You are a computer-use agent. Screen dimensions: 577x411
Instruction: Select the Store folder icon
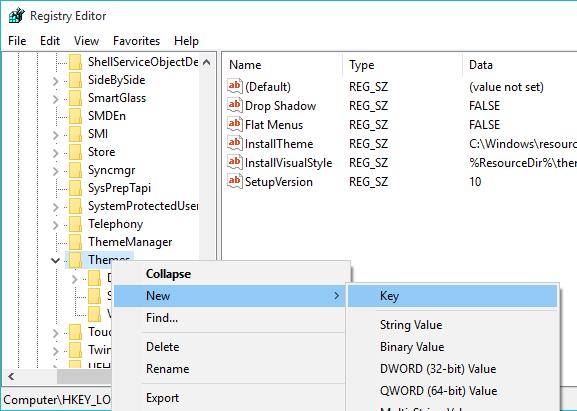(x=75, y=152)
